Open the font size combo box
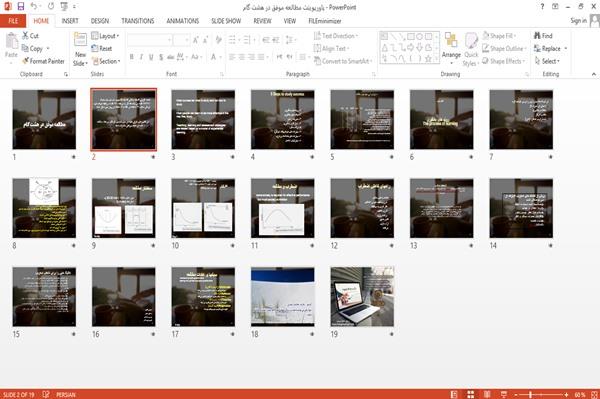This screenshot has width=600, height=399. [x=181, y=40]
